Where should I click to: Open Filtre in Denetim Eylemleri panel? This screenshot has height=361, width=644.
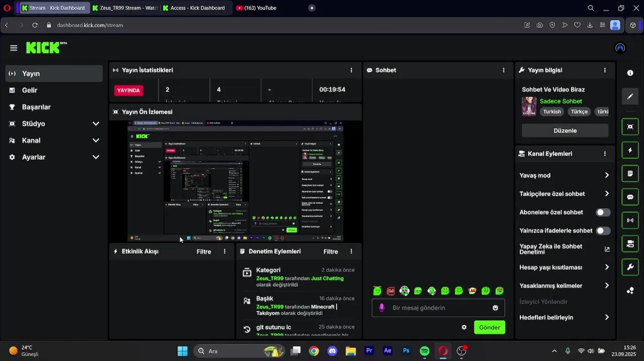coord(331,252)
